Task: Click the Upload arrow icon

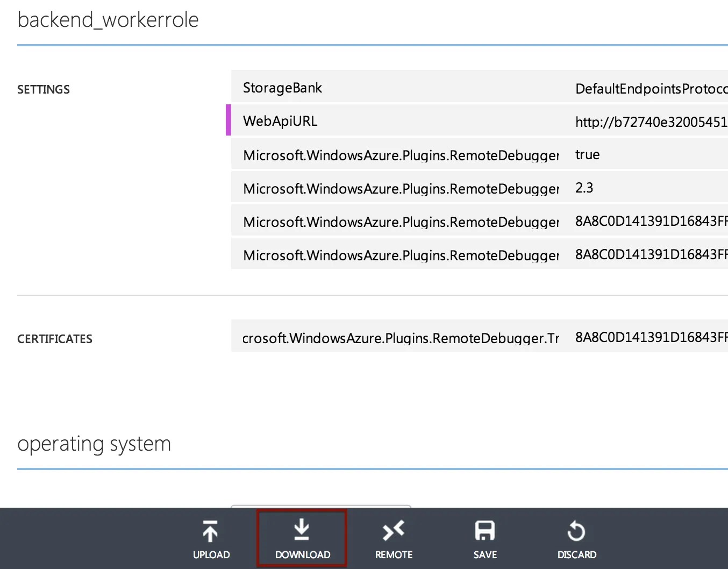Action: [211, 531]
